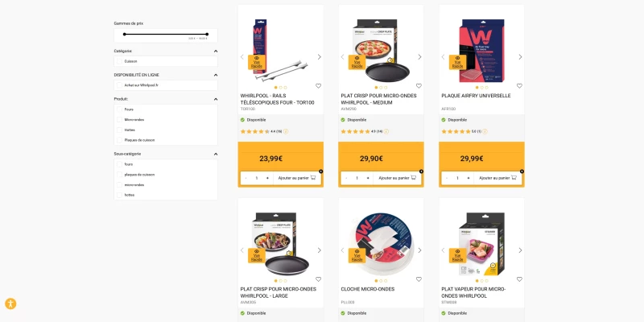Show previous image of Cloche micro-ondes

tap(343, 250)
